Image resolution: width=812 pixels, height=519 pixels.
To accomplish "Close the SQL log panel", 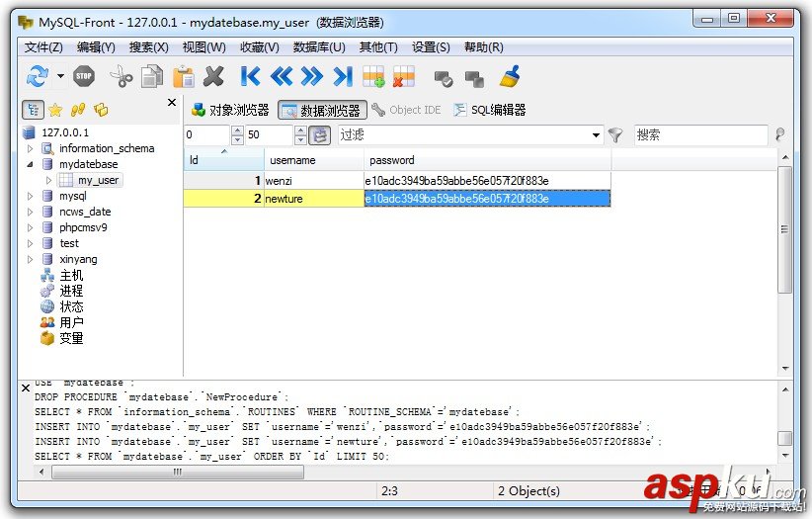I will (x=26, y=388).
